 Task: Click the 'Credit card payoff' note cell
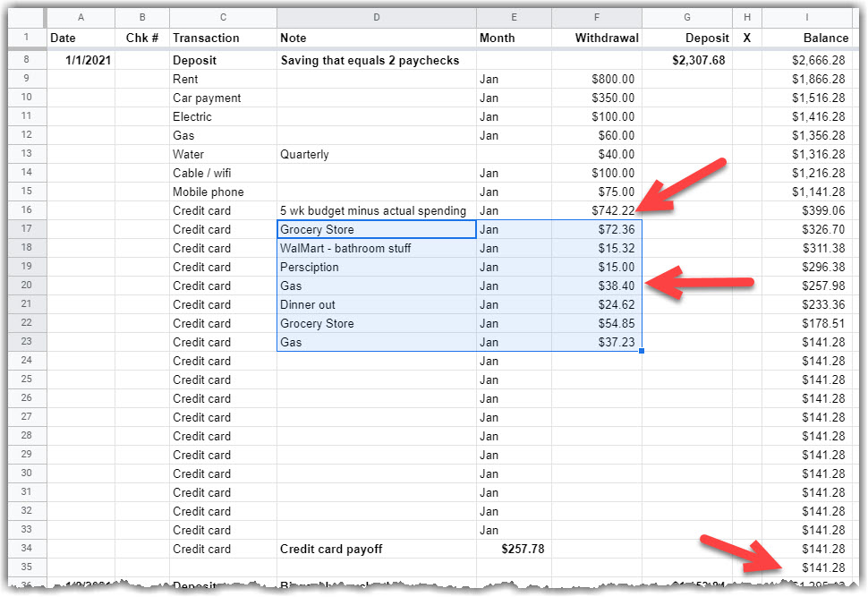[x=376, y=549]
